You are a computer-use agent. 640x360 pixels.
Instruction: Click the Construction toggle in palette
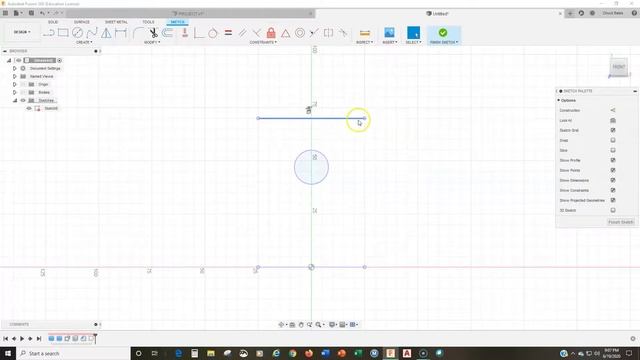pos(613,110)
